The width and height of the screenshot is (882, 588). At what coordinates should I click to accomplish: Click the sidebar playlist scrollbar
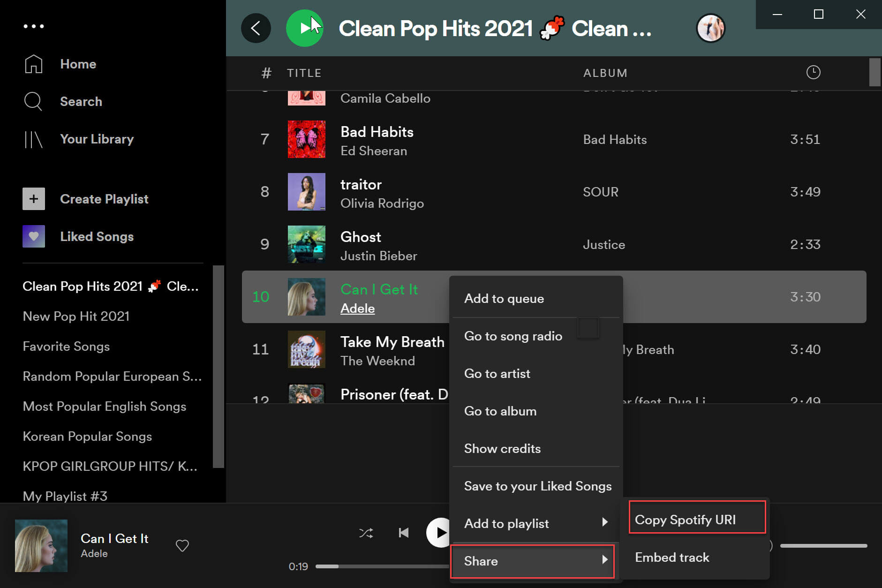tap(219, 367)
